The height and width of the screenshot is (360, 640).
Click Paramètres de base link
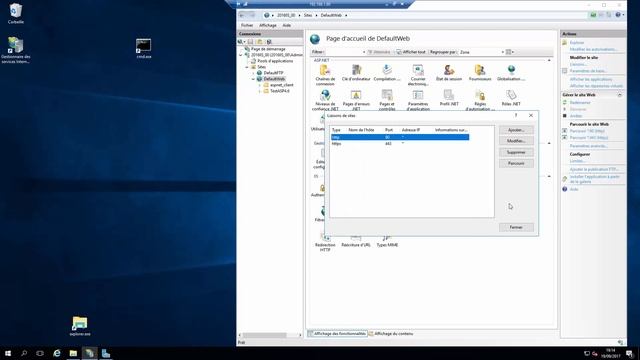coord(588,71)
